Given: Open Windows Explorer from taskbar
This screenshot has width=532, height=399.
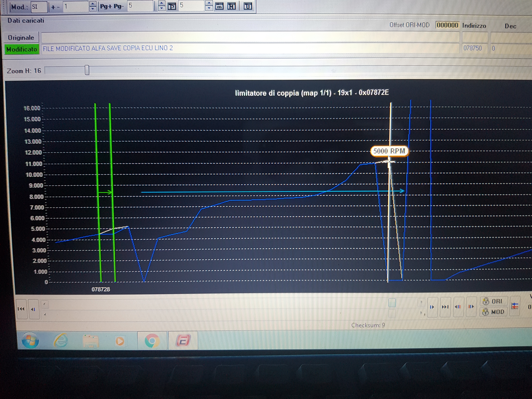Looking at the screenshot, I should coord(91,341).
